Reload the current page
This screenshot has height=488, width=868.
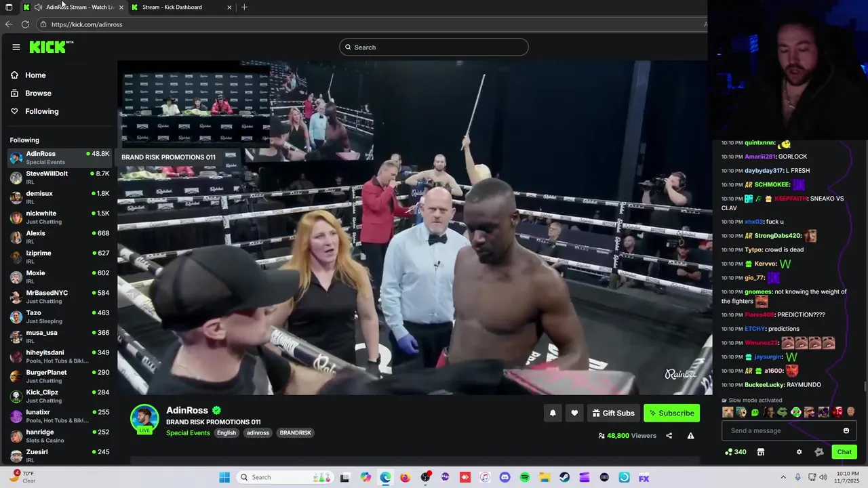(x=25, y=24)
